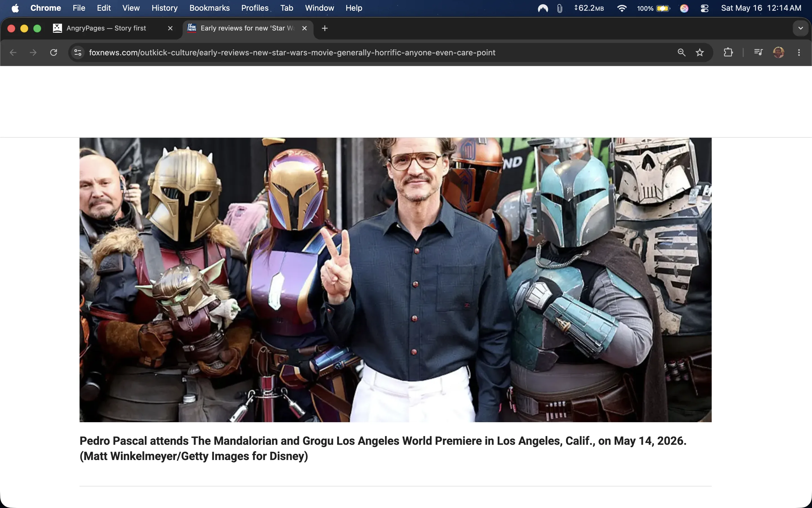Click the browser forward arrow
This screenshot has height=508, width=812.
(x=33, y=52)
